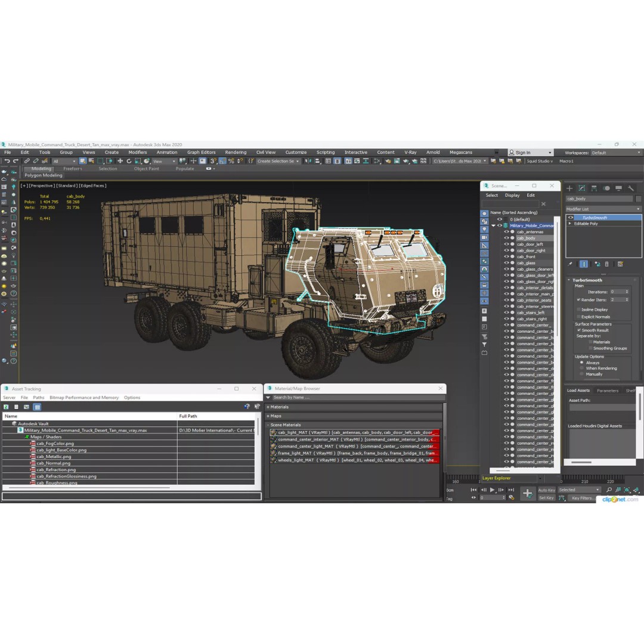Toggle visibility of layer 0 (default)

pyautogui.click(x=500, y=219)
